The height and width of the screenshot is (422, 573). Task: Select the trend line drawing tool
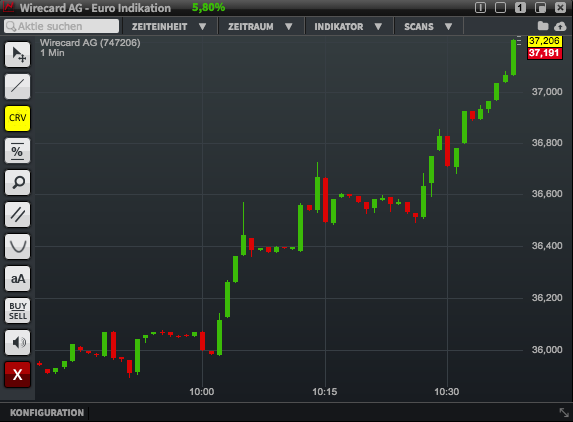pyautogui.click(x=18, y=86)
